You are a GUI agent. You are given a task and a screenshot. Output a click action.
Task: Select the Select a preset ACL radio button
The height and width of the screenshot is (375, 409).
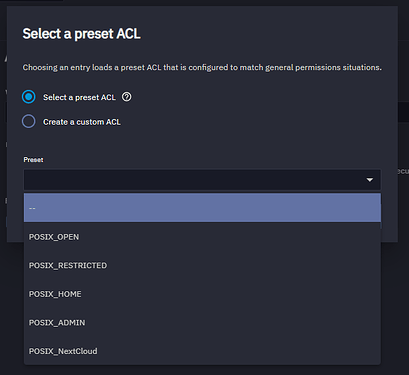(29, 97)
